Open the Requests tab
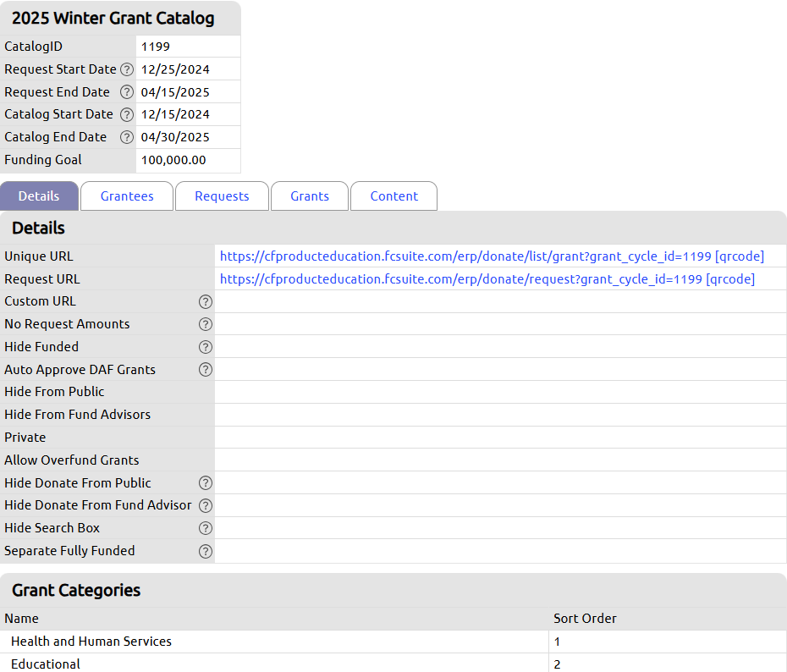787x672 pixels. coord(222,196)
